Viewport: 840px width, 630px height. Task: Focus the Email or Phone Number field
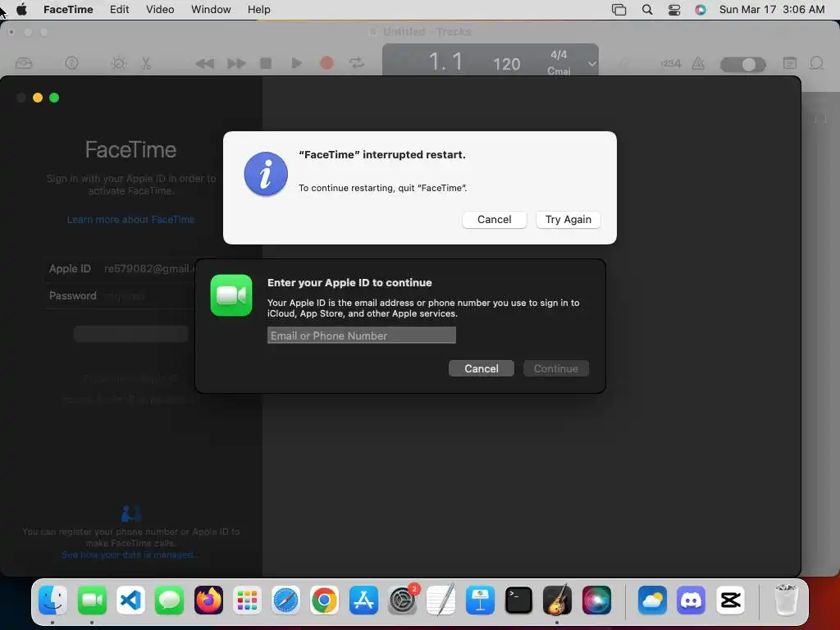(362, 336)
